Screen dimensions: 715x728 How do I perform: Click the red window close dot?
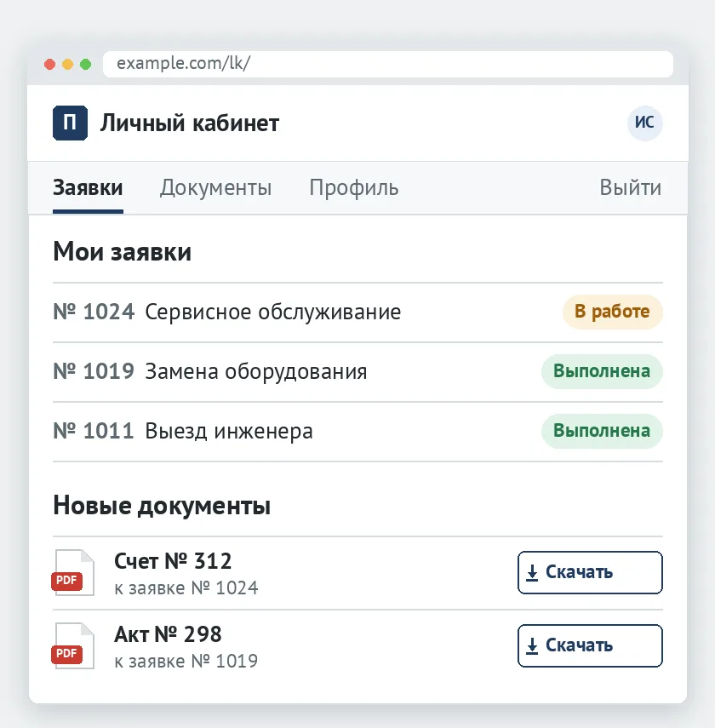pos(49,64)
